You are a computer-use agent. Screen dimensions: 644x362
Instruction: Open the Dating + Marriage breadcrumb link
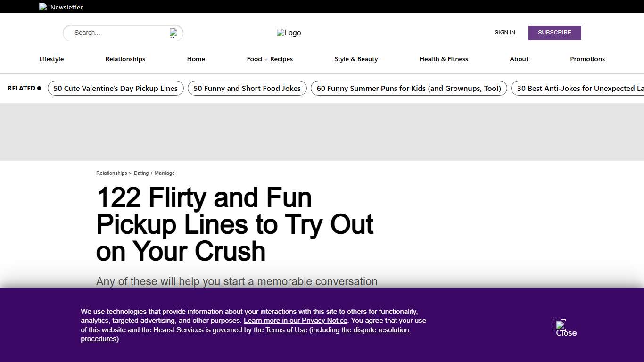click(154, 173)
